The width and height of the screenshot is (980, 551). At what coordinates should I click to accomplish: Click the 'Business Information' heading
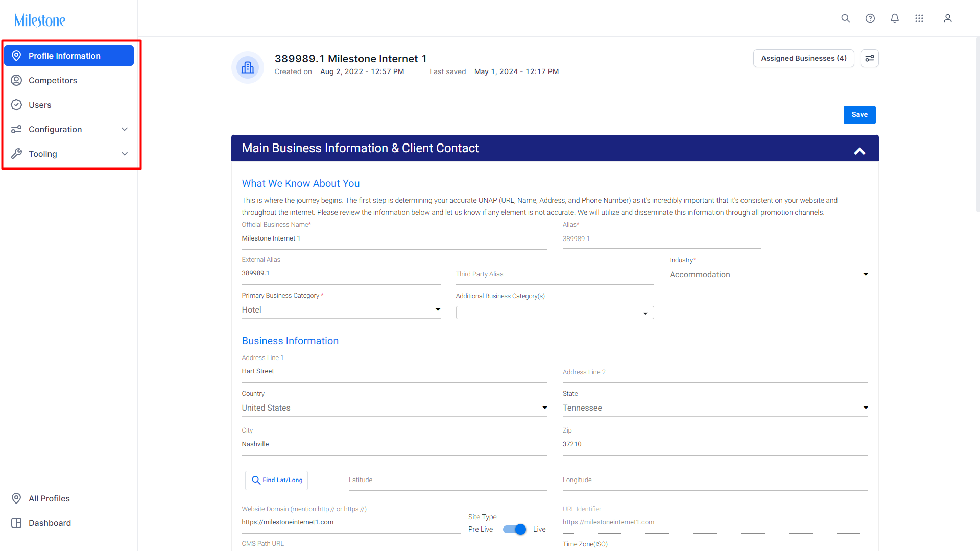click(x=290, y=341)
